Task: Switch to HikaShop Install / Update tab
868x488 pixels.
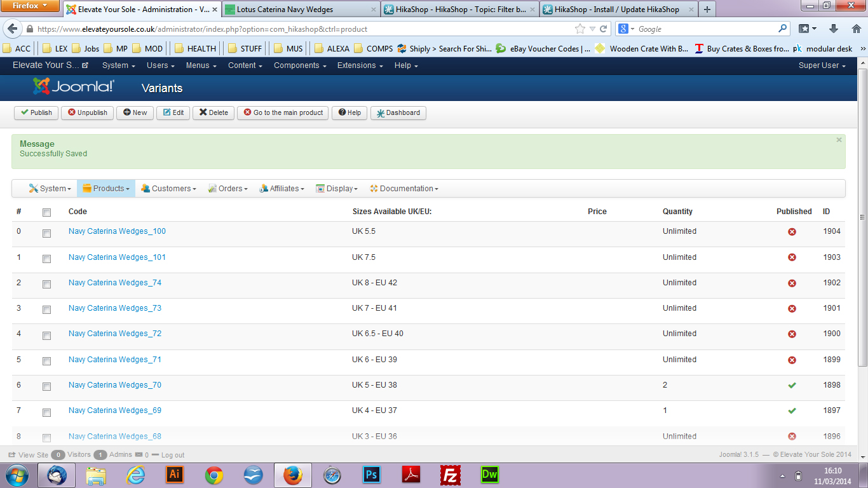Action: coord(617,10)
